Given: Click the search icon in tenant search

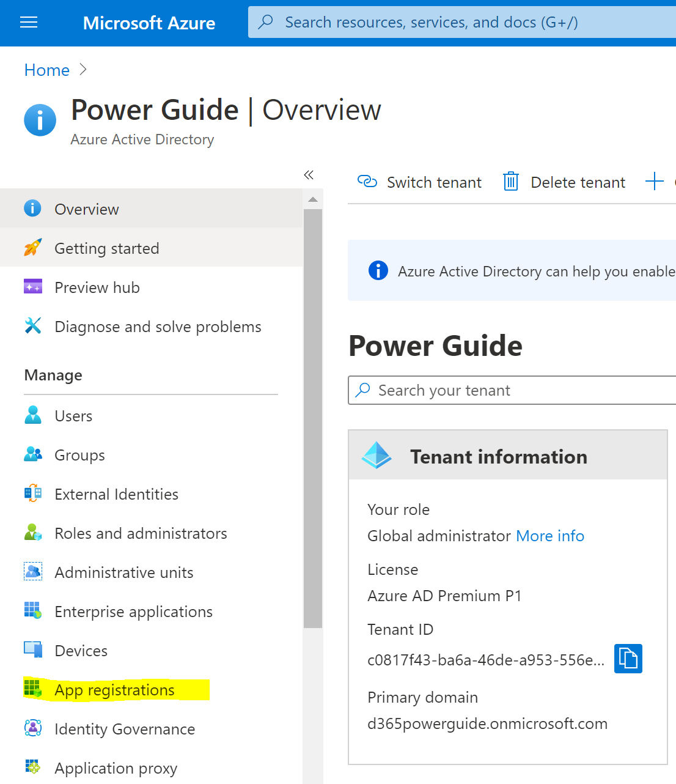Looking at the screenshot, I should (x=363, y=390).
